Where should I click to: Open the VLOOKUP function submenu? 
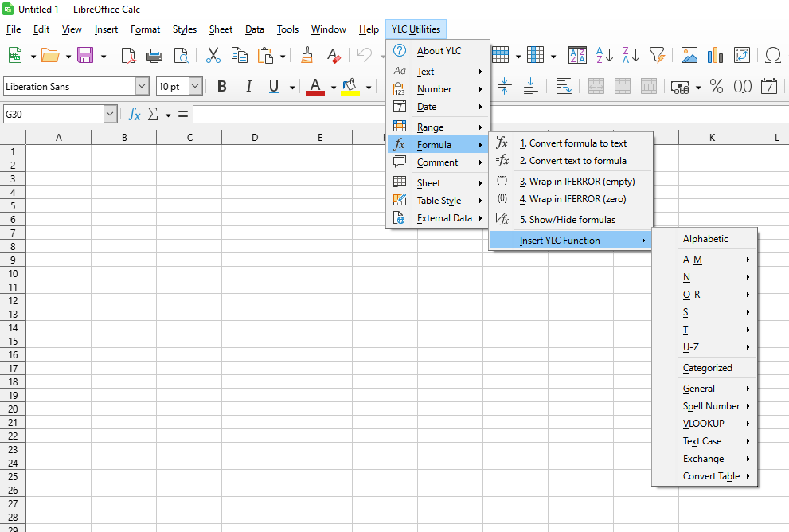[704, 424]
